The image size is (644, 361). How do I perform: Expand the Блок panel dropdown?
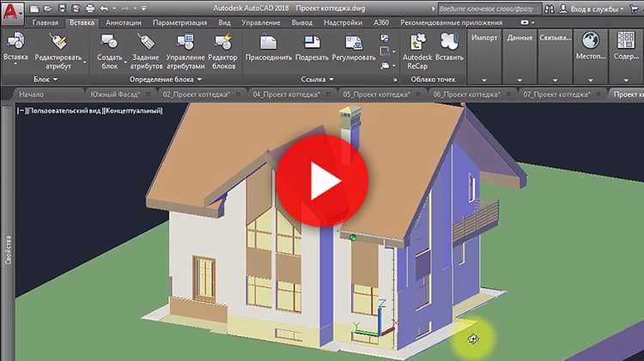46,79
